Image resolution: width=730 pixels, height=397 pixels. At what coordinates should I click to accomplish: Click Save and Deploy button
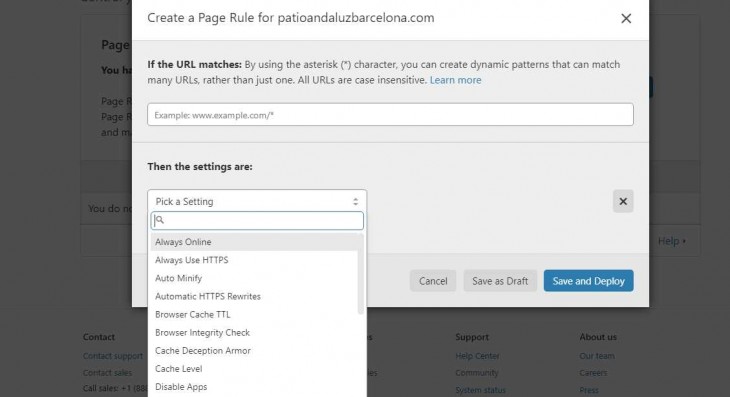coord(588,281)
